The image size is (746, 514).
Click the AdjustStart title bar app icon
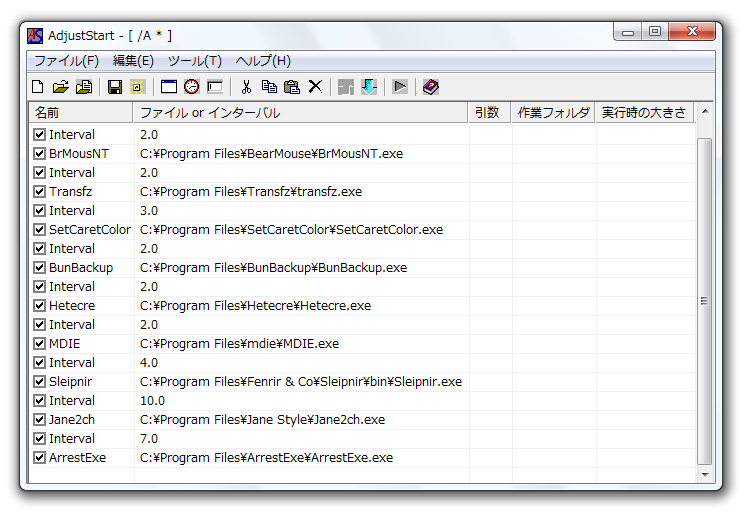click(x=35, y=36)
